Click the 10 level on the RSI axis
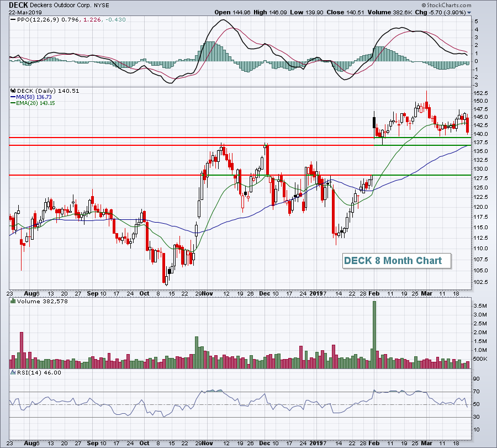 pyautogui.click(x=477, y=430)
